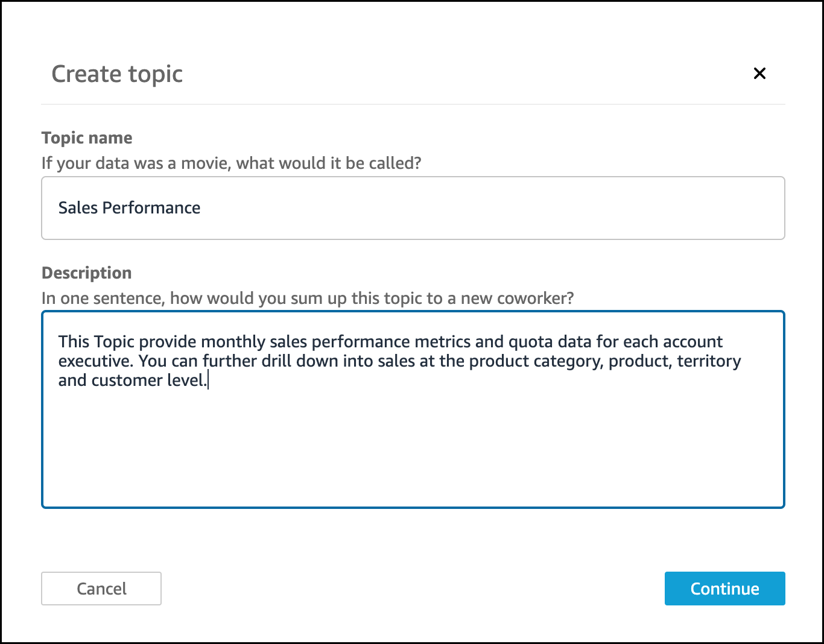The image size is (824, 644).
Task: Click the 'Topic name' field label
Action: tap(87, 138)
